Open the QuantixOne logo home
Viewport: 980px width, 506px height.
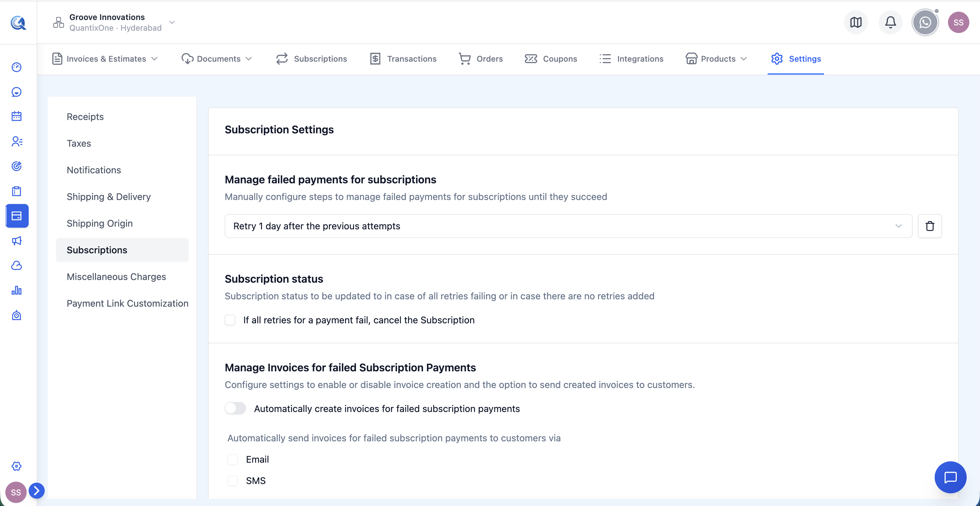(18, 22)
